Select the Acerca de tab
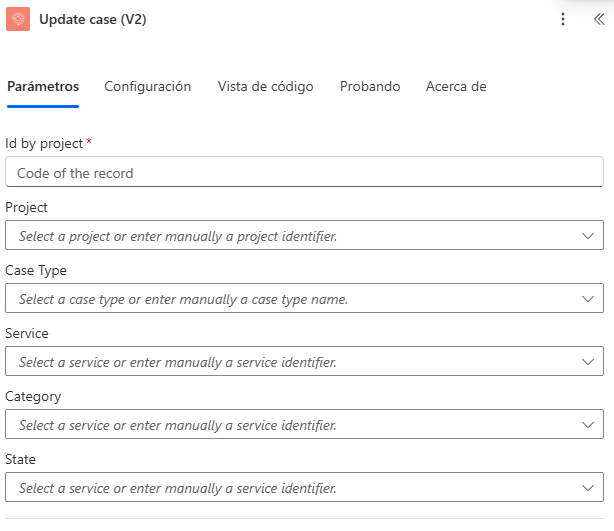 point(456,87)
